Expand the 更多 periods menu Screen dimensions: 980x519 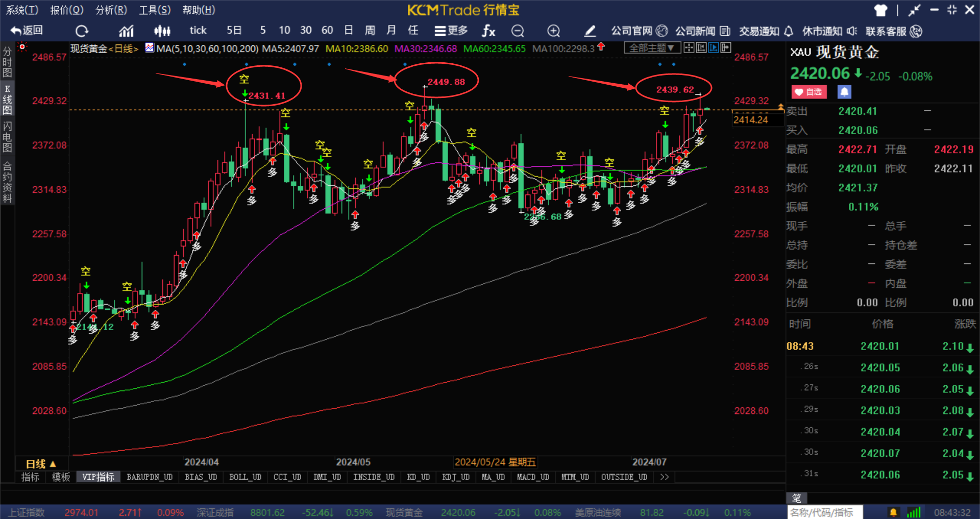coord(451,31)
